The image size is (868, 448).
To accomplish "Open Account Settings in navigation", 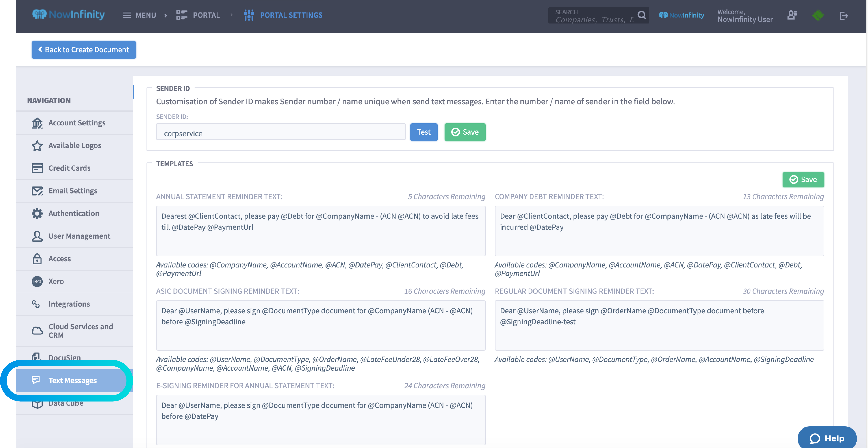I will (74, 123).
